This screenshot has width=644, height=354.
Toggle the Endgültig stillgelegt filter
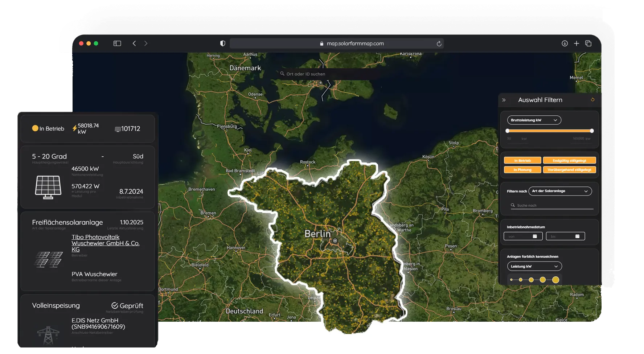pyautogui.click(x=569, y=160)
